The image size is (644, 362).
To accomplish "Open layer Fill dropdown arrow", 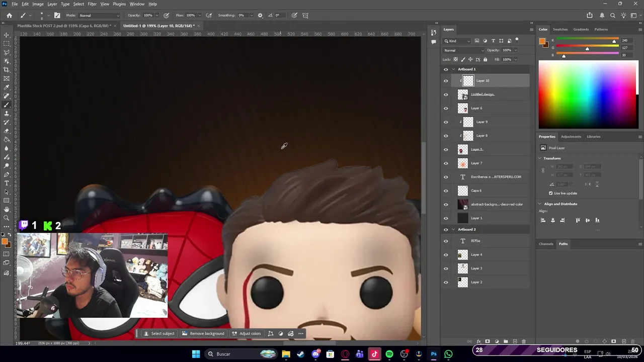I will click(516, 59).
